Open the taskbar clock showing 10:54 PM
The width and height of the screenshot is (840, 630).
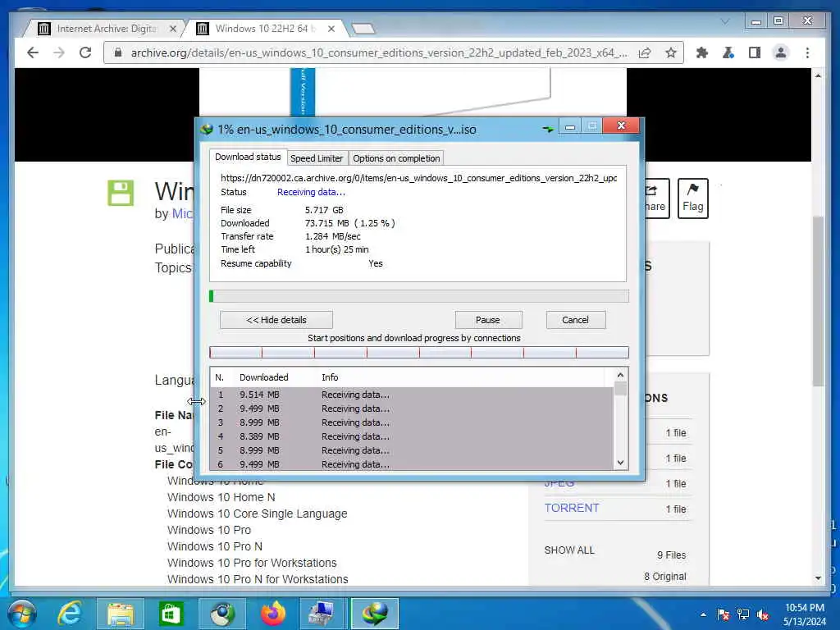click(x=805, y=614)
